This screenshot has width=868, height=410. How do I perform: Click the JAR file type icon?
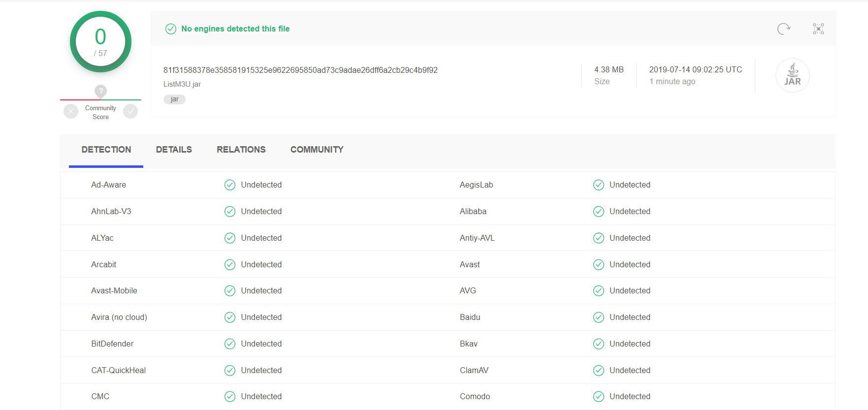pyautogui.click(x=792, y=75)
